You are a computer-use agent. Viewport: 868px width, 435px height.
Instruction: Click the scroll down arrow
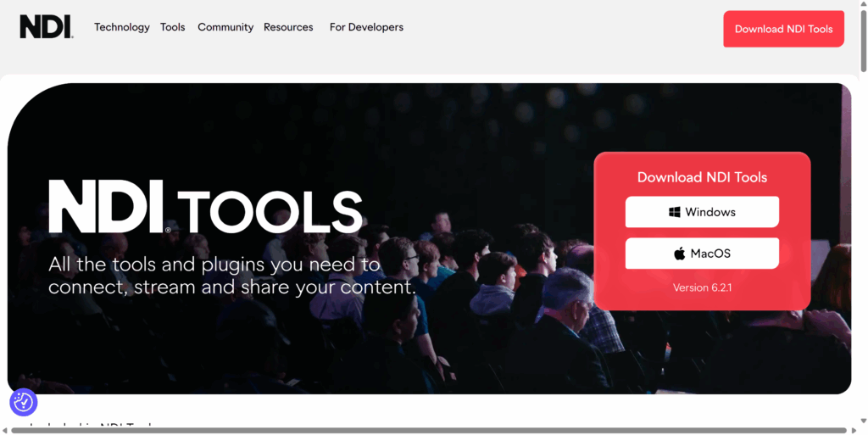(x=863, y=421)
